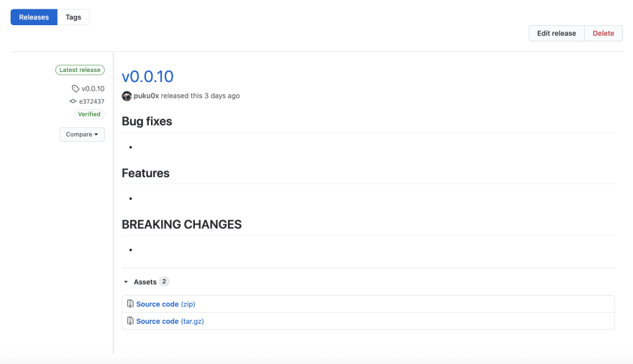Screen dimensions: 633x364
Task: Collapse the Assets section triangle
Action: pos(126,282)
